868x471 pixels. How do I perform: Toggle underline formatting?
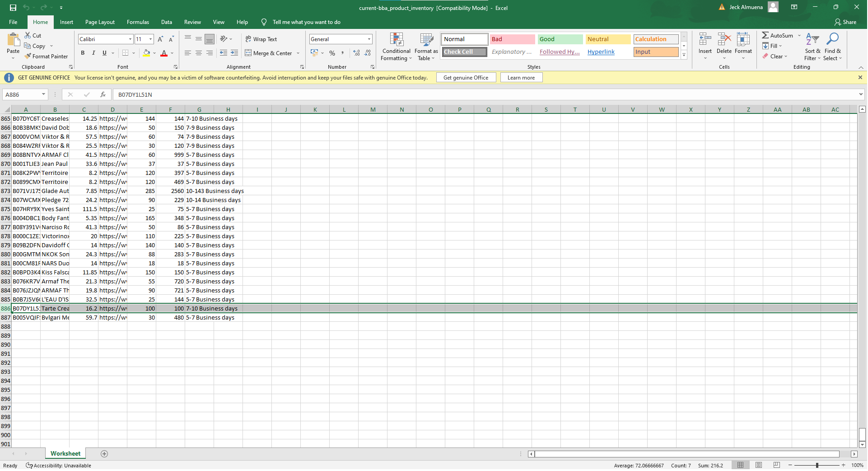click(104, 53)
